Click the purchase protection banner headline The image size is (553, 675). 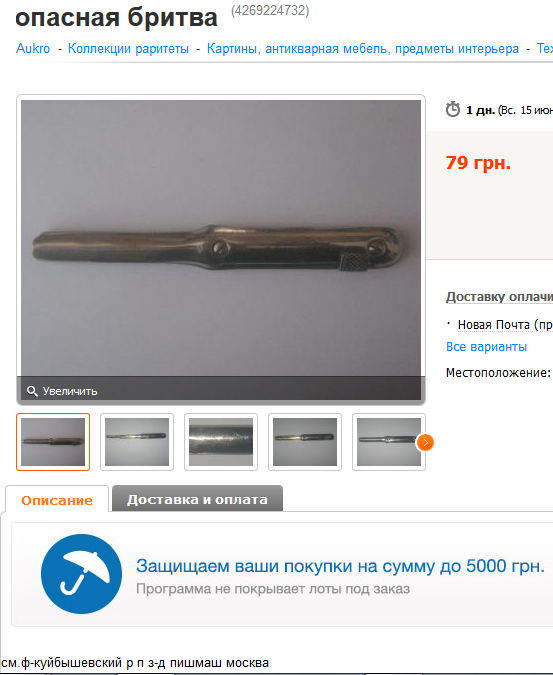(x=340, y=566)
